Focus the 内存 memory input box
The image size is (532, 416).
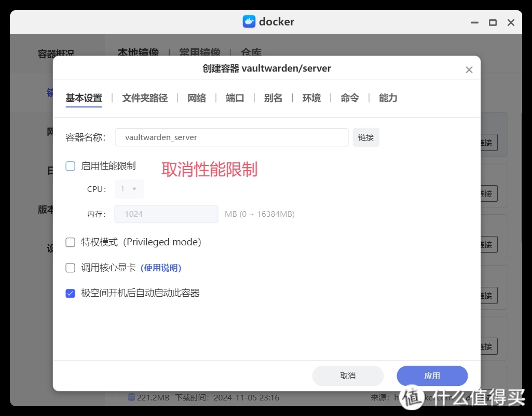[x=166, y=214]
